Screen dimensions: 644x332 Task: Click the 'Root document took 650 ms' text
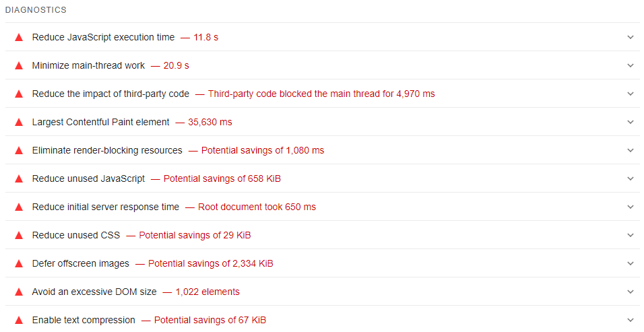point(257,207)
